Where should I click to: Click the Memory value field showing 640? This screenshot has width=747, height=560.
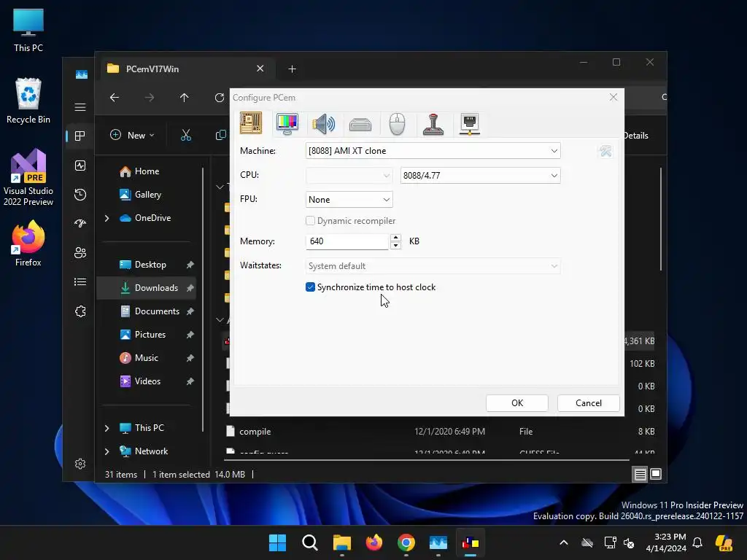[x=347, y=241]
